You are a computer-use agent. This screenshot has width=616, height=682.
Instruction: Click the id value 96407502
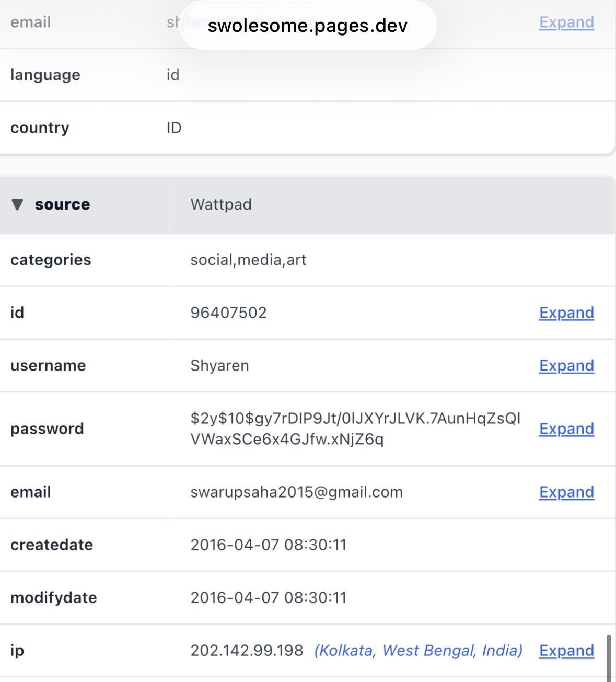[228, 313]
